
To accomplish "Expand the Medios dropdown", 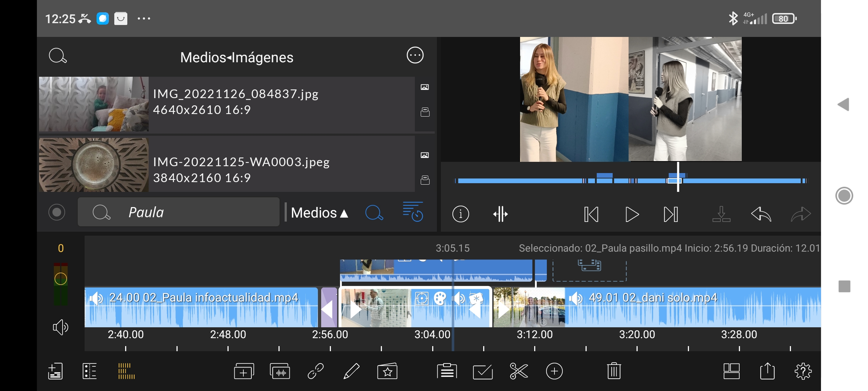I will click(x=319, y=213).
